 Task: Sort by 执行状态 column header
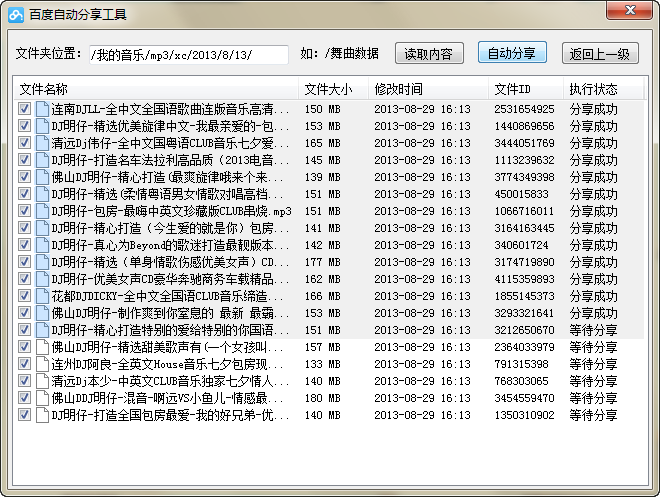click(603, 89)
